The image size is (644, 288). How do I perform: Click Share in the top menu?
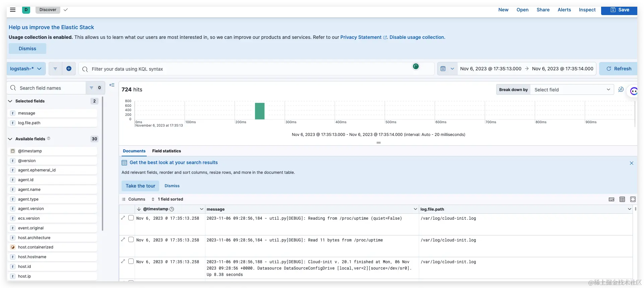[543, 10]
